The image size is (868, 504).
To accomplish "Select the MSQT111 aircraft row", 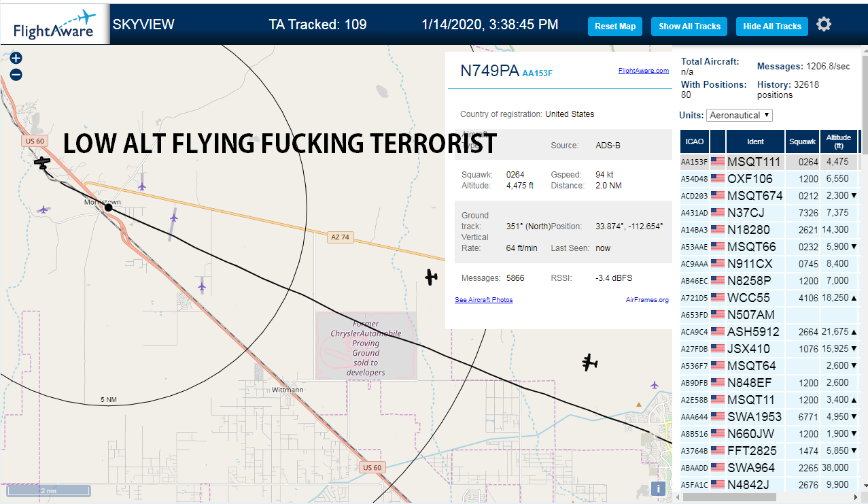I will pyautogui.click(x=769, y=162).
